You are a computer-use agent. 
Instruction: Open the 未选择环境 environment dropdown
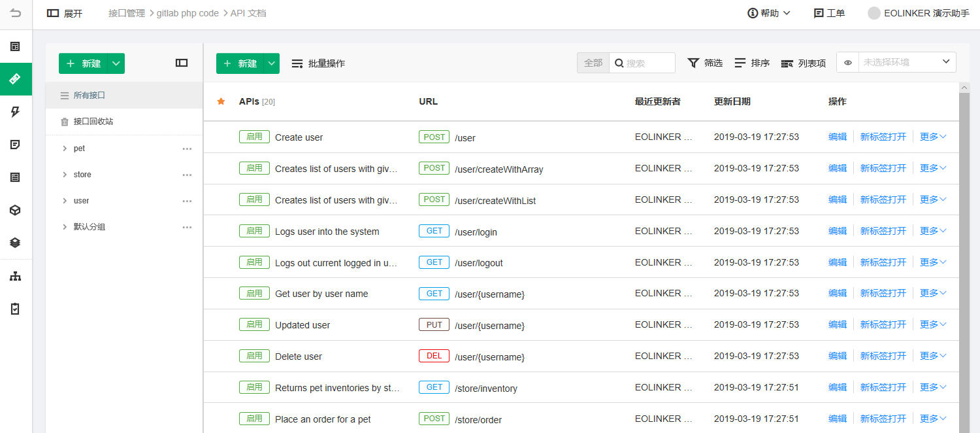[907, 62]
